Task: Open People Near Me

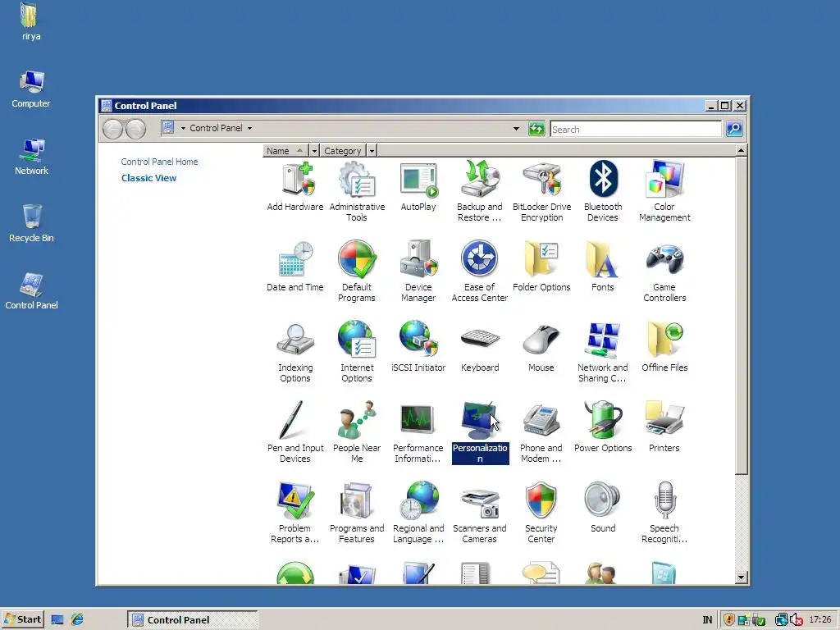Action: coord(357,432)
